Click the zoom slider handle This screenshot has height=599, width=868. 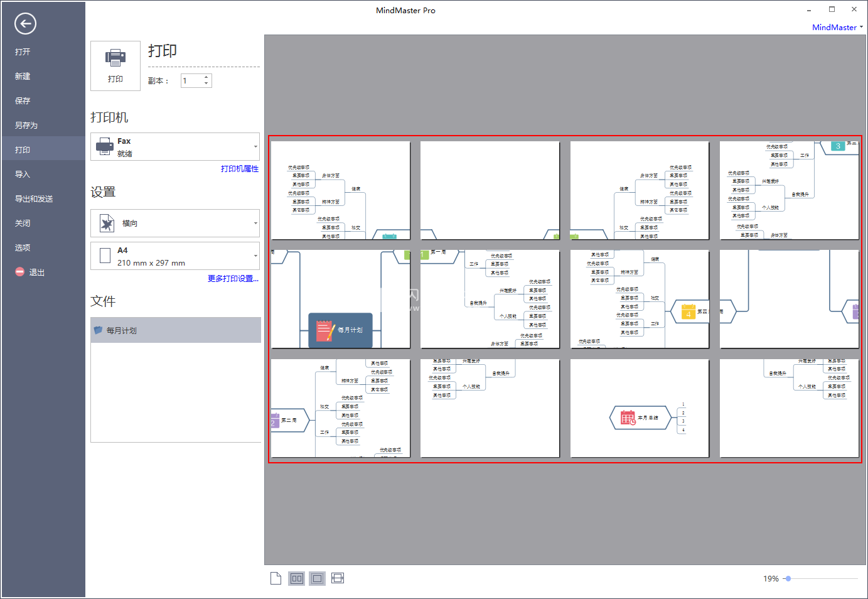[788, 578]
